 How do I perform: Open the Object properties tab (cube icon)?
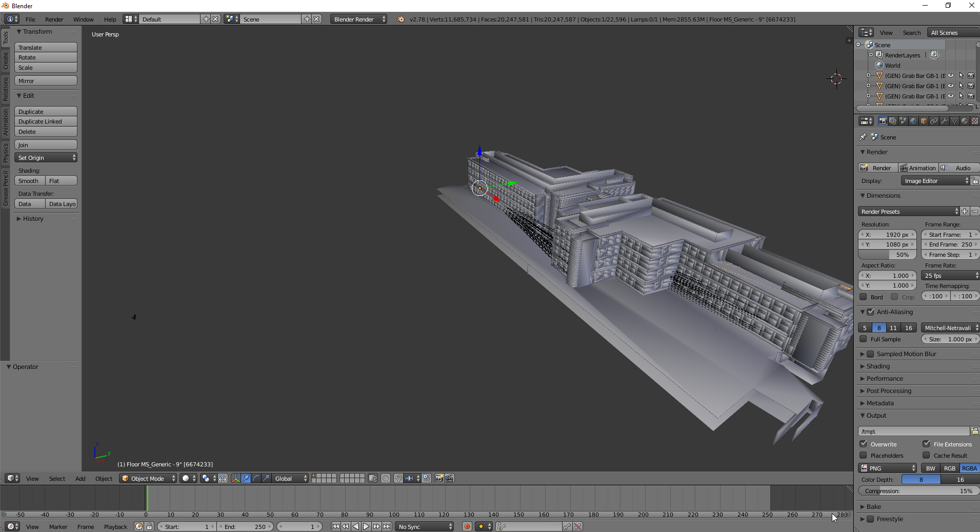924,121
